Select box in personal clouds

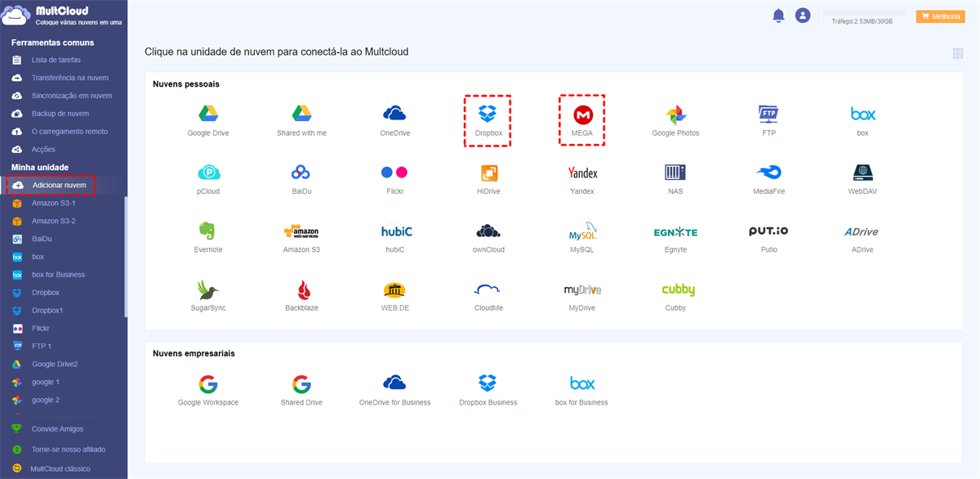point(862,120)
